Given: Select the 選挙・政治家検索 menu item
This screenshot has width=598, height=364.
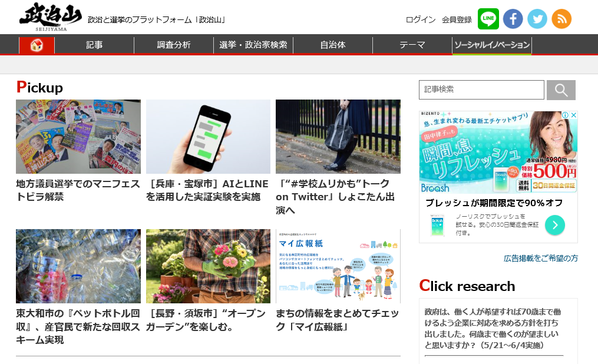Looking at the screenshot, I should (253, 45).
